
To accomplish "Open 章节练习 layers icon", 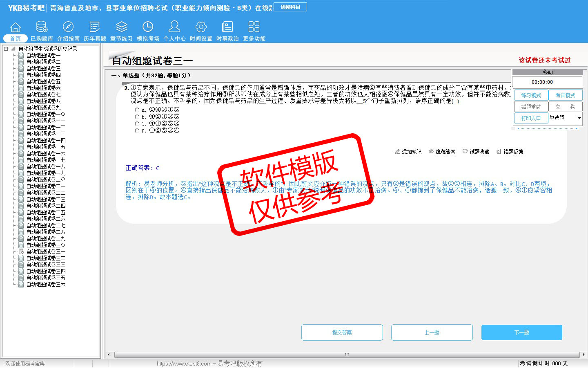I will 121,27.
